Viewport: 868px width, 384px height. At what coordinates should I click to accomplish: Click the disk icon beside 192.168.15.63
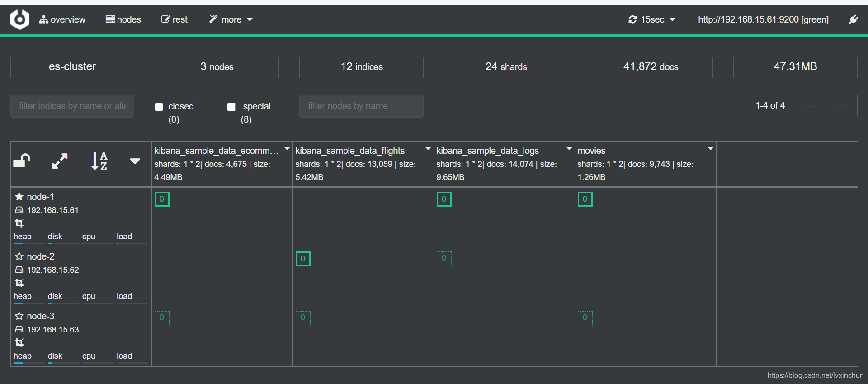(x=19, y=330)
